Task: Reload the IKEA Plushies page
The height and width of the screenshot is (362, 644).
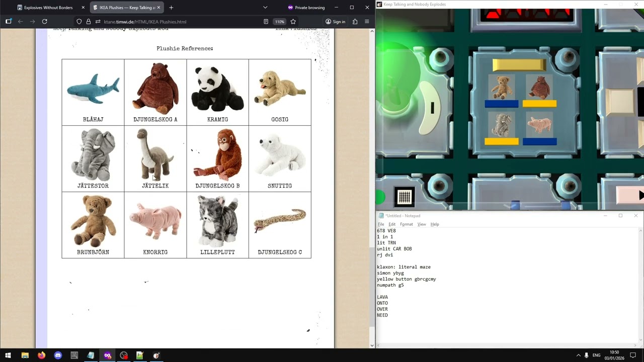Action: (x=45, y=22)
